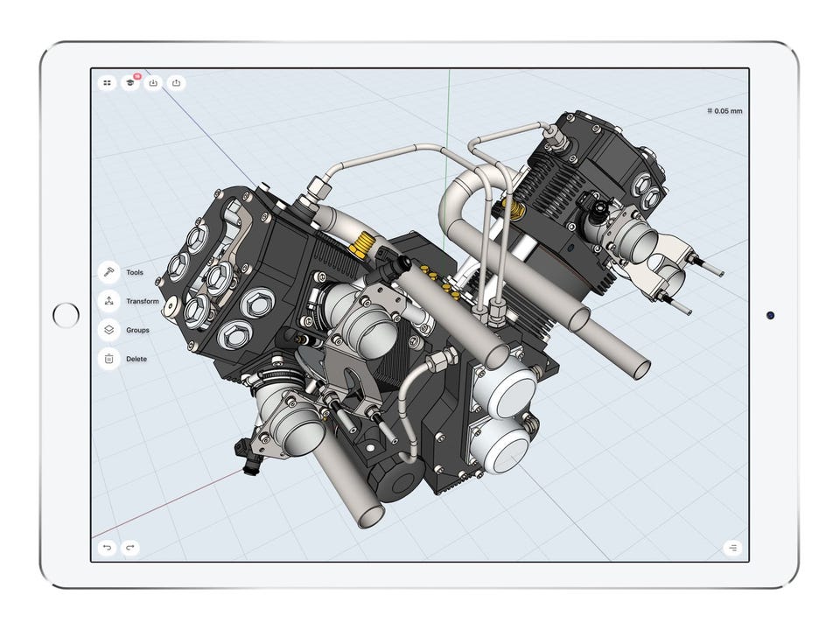This screenshot has width=840, height=630.
Task: Click the red notification badge on tutorials
Action: click(x=137, y=77)
